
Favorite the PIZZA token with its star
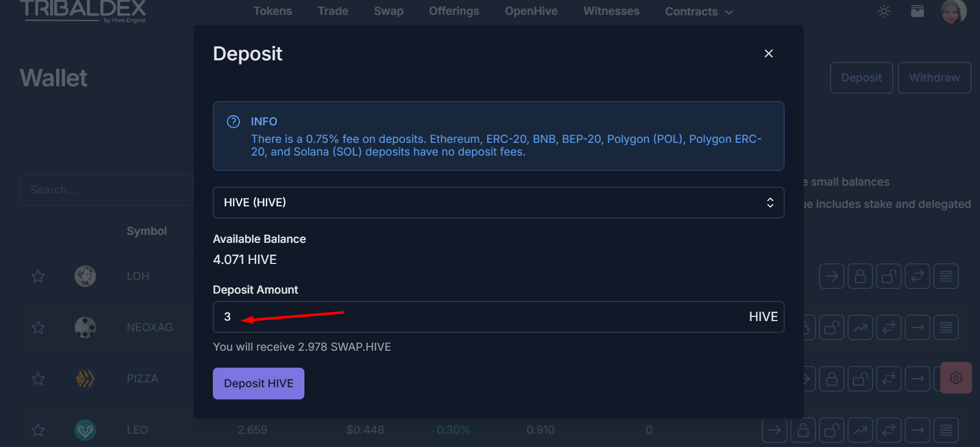38,379
